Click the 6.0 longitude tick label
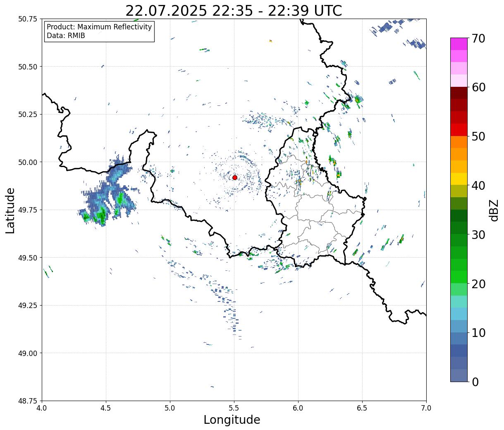 point(298,408)
